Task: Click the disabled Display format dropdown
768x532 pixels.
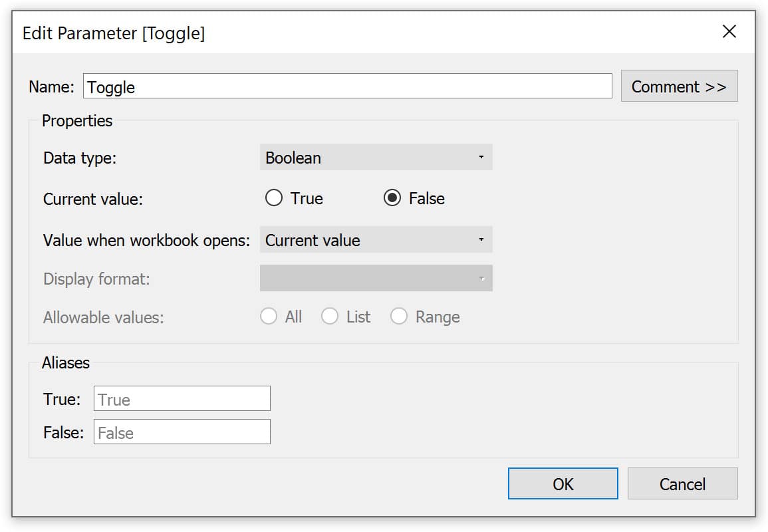Action: [376, 278]
